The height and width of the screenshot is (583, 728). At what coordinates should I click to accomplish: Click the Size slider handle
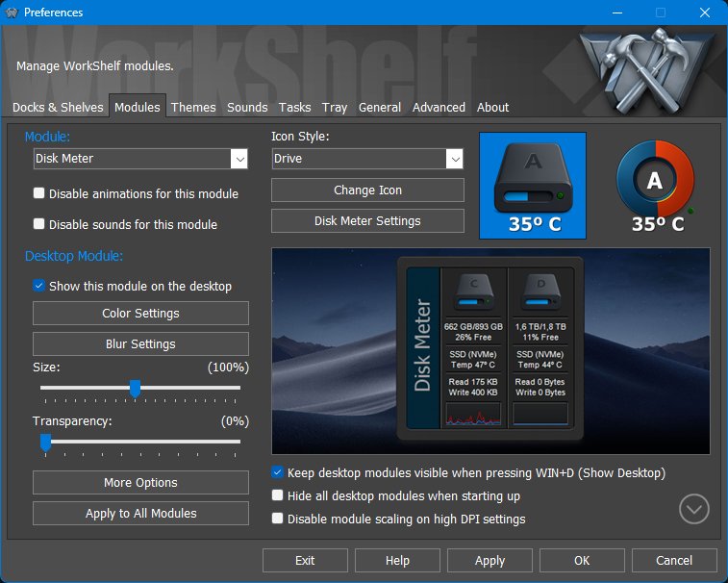[135, 389]
